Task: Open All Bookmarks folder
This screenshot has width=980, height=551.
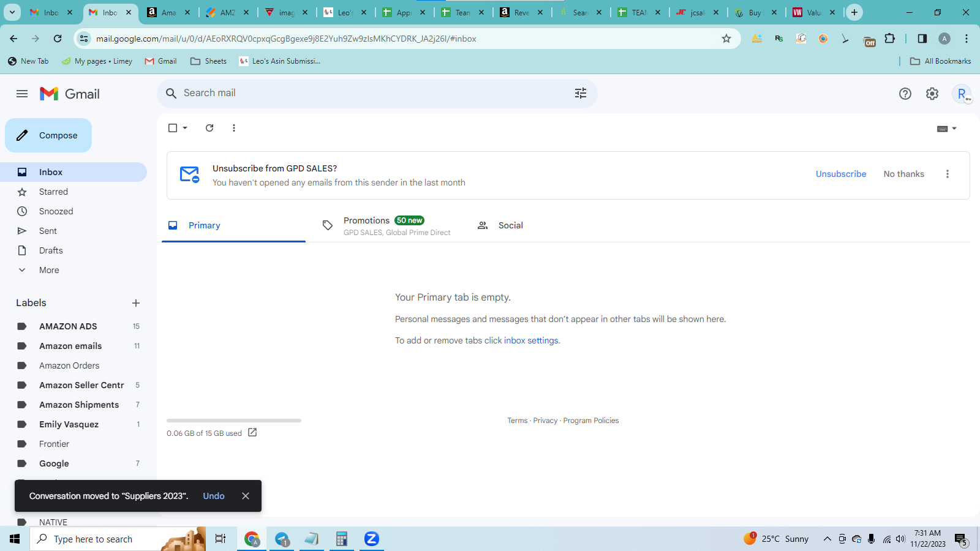Action: point(940,61)
